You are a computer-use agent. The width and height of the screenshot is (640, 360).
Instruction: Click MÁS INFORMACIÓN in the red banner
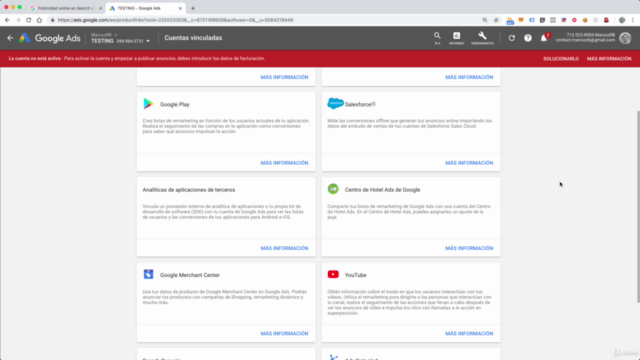[609, 59]
